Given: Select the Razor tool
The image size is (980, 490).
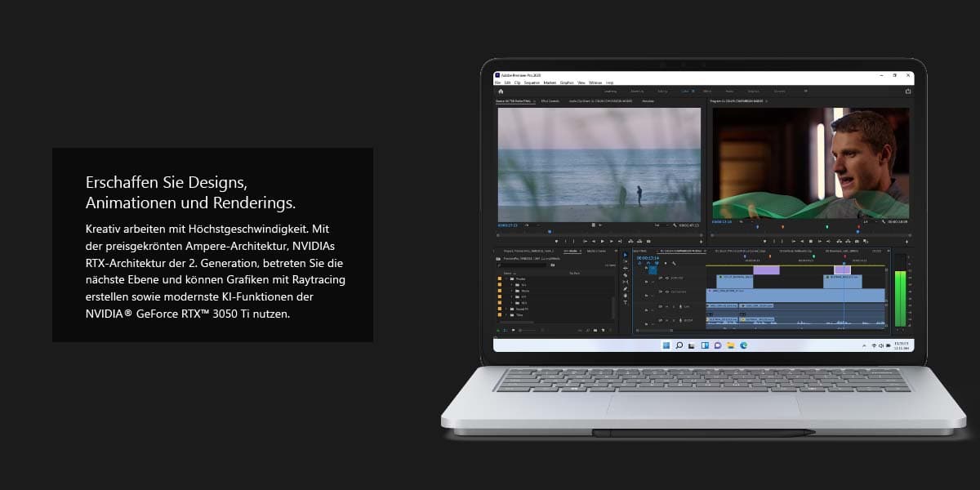Looking at the screenshot, I should tap(626, 275).
